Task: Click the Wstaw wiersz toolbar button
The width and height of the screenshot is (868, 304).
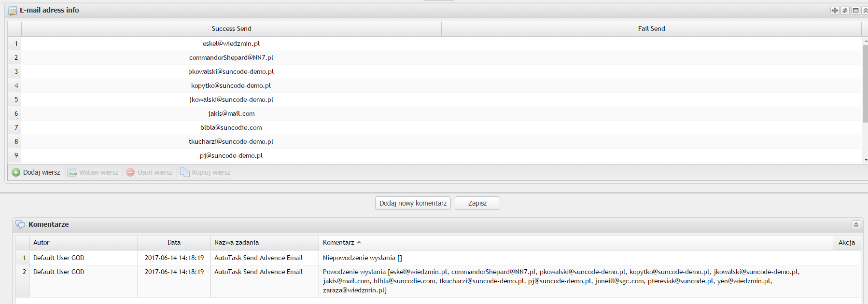Action: click(93, 172)
